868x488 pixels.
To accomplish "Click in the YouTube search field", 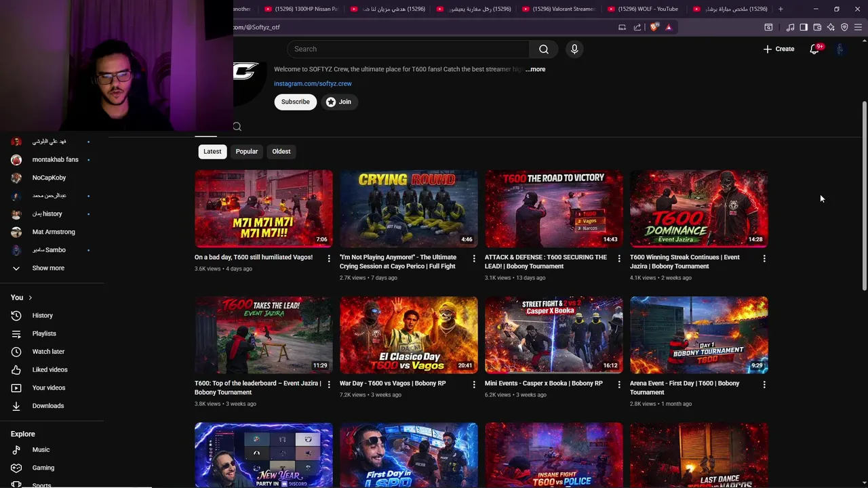I will click(408, 49).
